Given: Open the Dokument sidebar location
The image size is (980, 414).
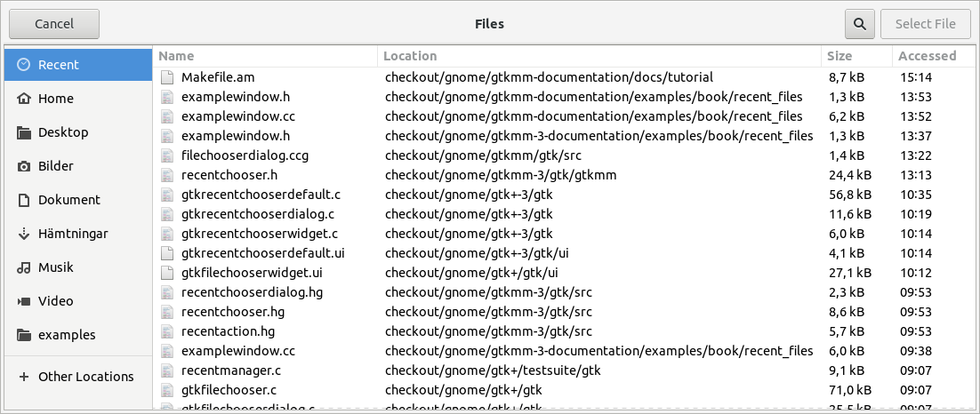Looking at the screenshot, I should 68,200.
